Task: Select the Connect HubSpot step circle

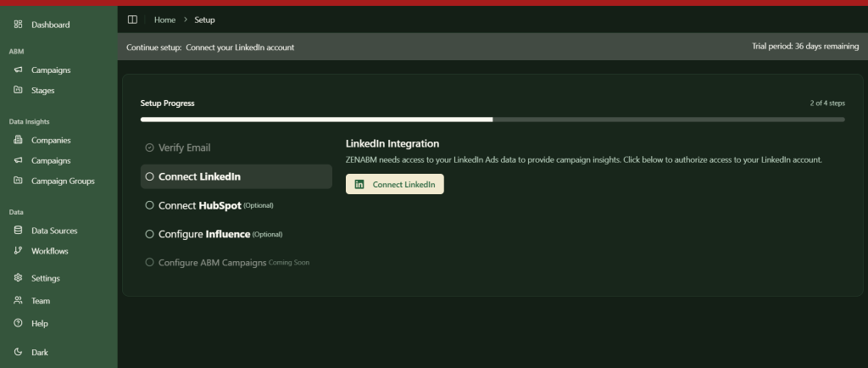Action: [149, 205]
